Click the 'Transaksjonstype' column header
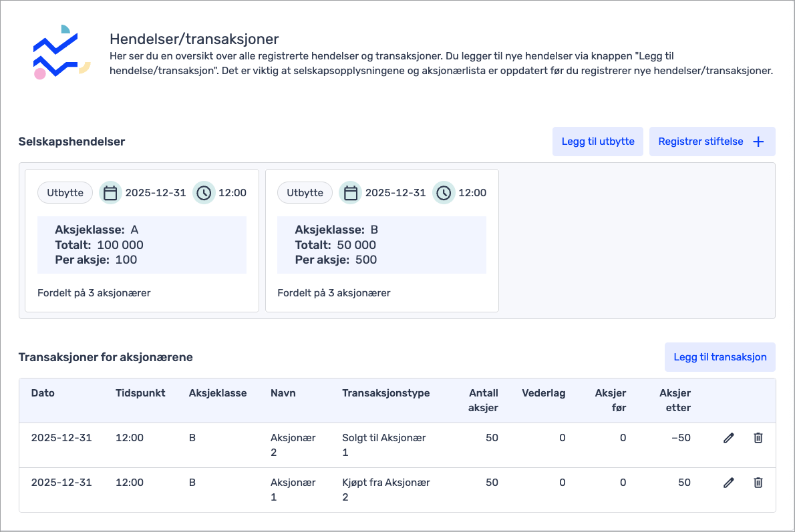795x532 pixels. (x=385, y=393)
